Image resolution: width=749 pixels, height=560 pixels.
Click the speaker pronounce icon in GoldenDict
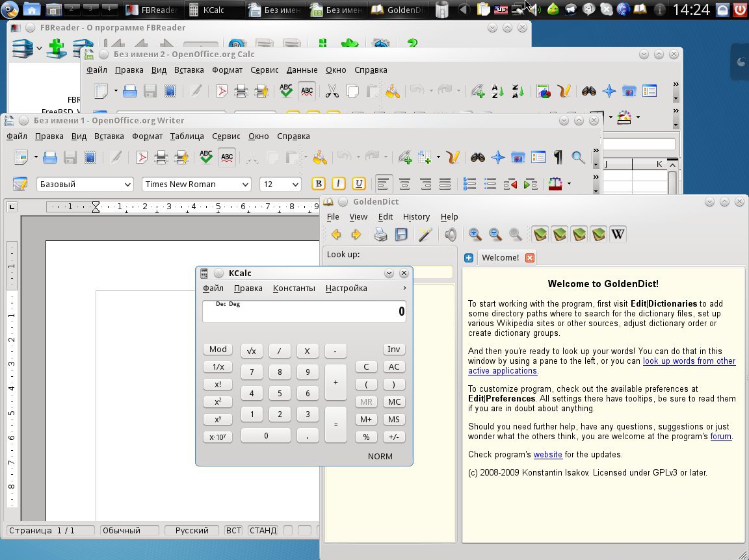coord(450,235)
